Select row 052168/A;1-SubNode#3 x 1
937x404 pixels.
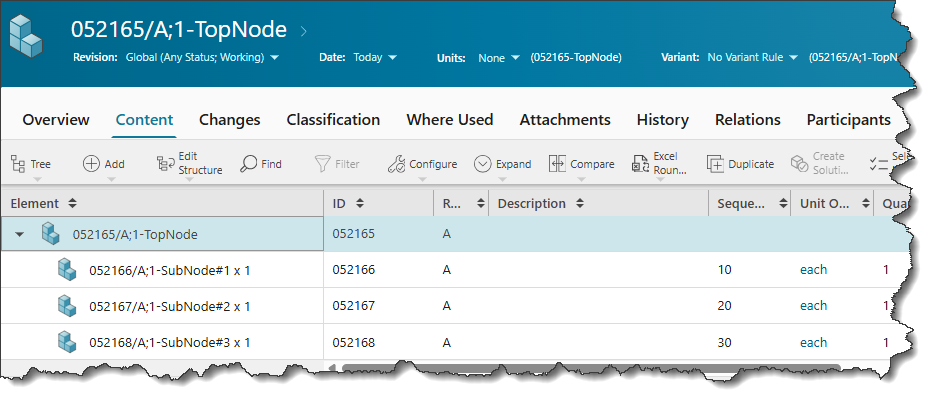coord(170,342)
